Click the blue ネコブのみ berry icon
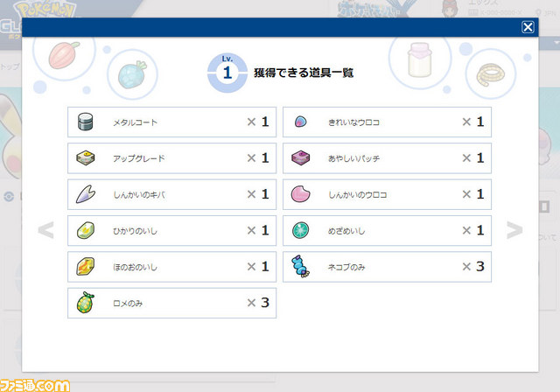 pos(300,266)
